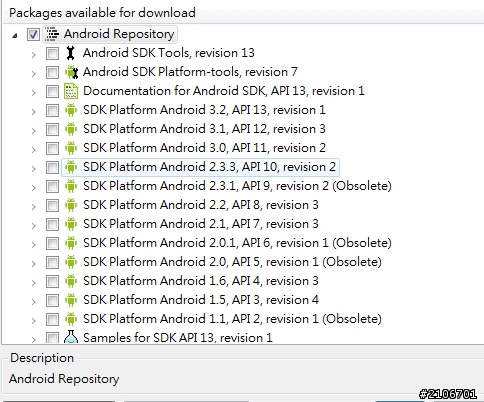Click the robot icon beside Android 1.5 API 3

pyautogui.click(x=71, y=300)
